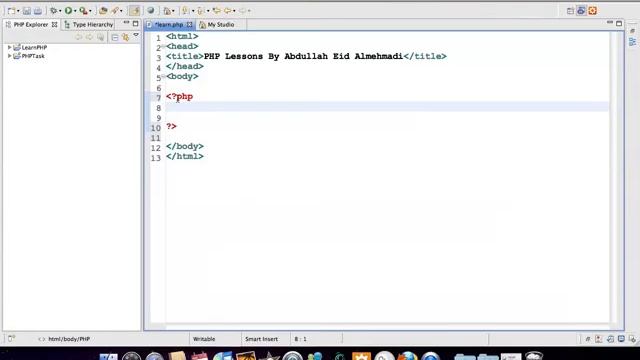Toggle the Mark Occurrences highlighter button
Viewport: 640px width, 360px height.
(x=134, y=11)
